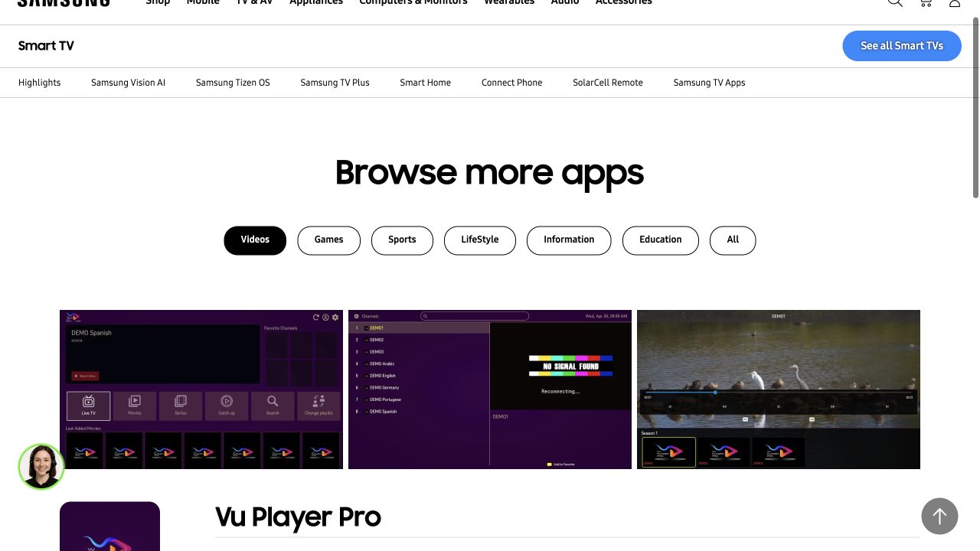The width and height of the screenshot is (980, 551).
Task: Open the birds video playback screenshot
Action: pos(779,390)
